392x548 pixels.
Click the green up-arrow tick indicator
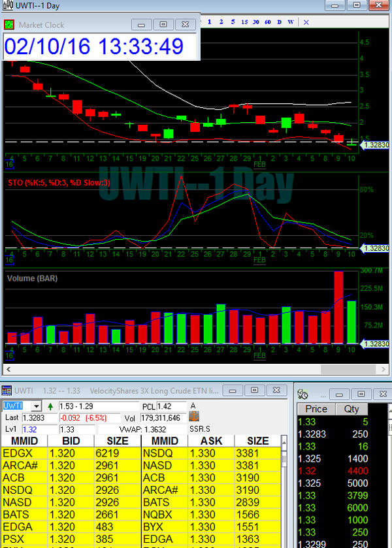[50, 406]
